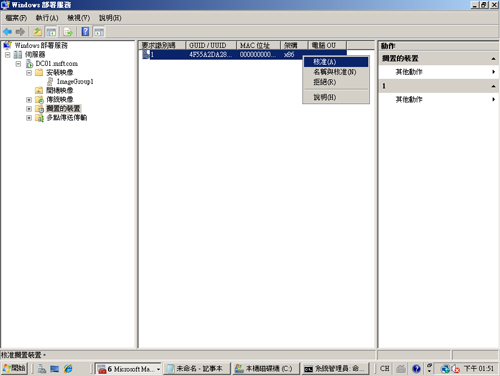
Task: Sort by MAC 位址 column header
Action: (x=258, y=45)
